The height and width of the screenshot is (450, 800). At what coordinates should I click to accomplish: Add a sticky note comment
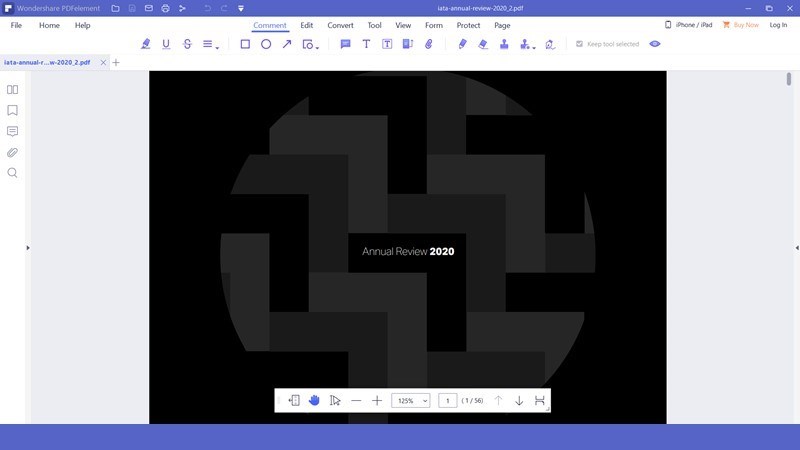[345, 44]
